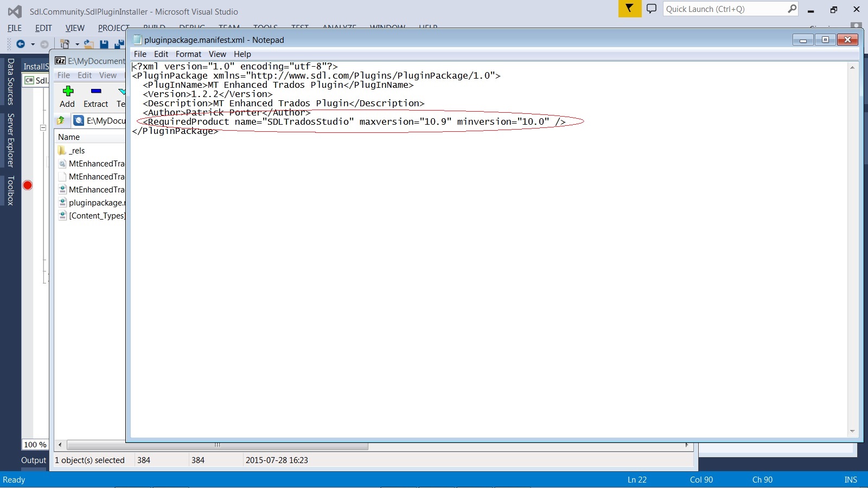Open the Toolbox side tab
This screenshot has height=488, width=868.
point(10,190)
